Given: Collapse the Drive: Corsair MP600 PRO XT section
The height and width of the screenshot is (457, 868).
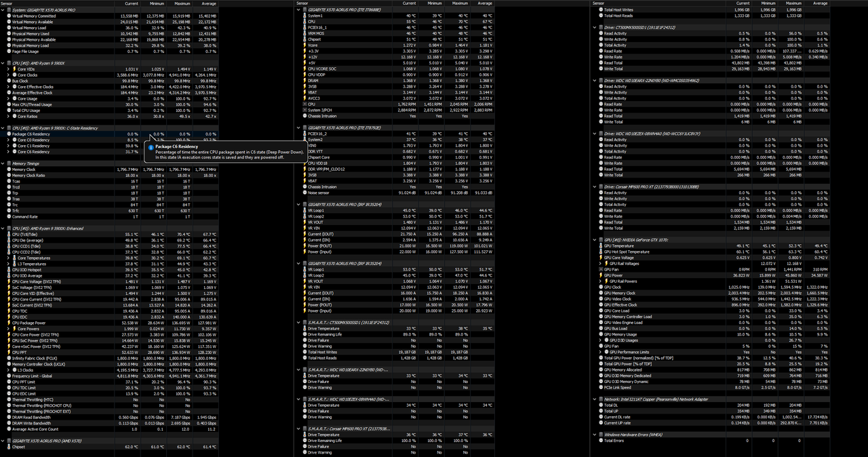Looking at the screenshot, I should click(x=595, y=186).
